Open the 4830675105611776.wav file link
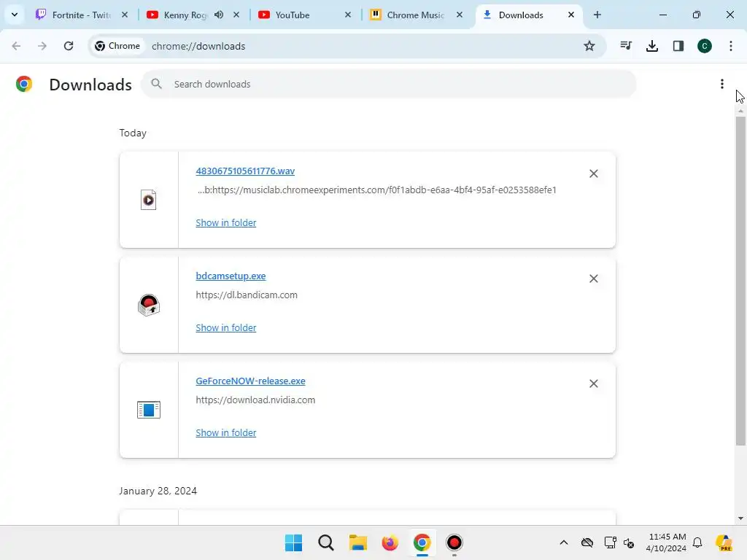The width and height of the screenshot is (747, 560). tap(245, 171)
